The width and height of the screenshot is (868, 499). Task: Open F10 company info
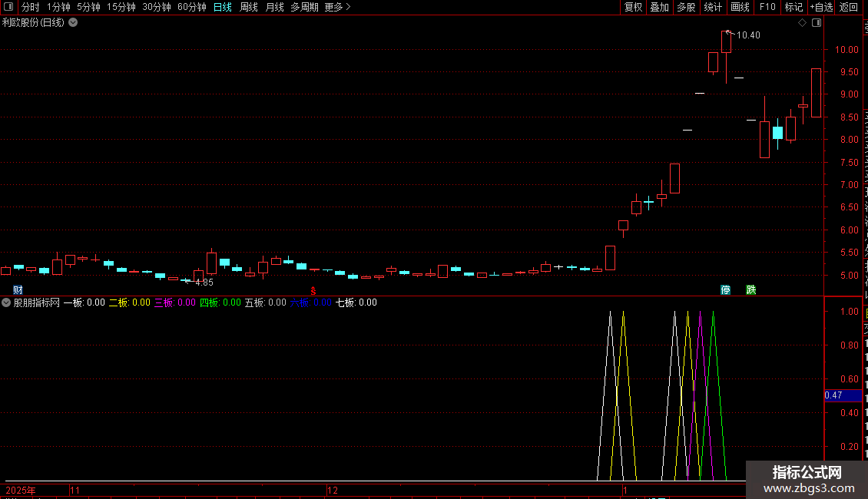[767, 7]
